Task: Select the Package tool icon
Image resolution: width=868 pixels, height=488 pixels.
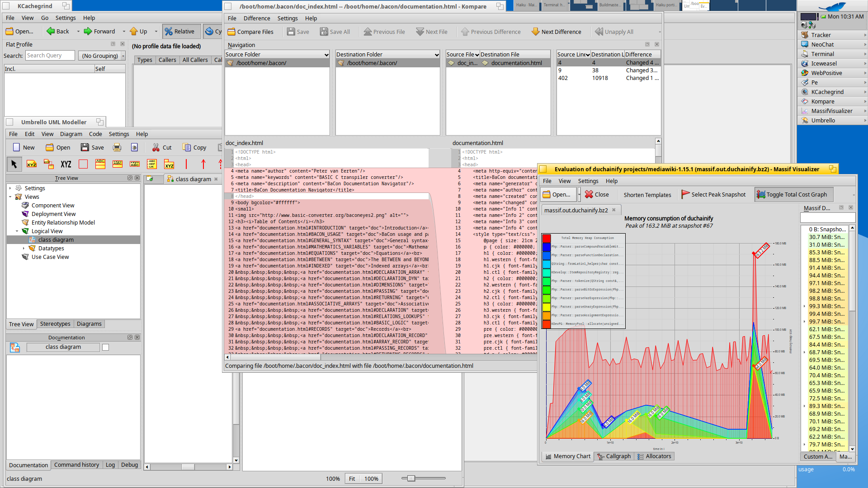Action: pyautogui.click(x=169, y=164)
